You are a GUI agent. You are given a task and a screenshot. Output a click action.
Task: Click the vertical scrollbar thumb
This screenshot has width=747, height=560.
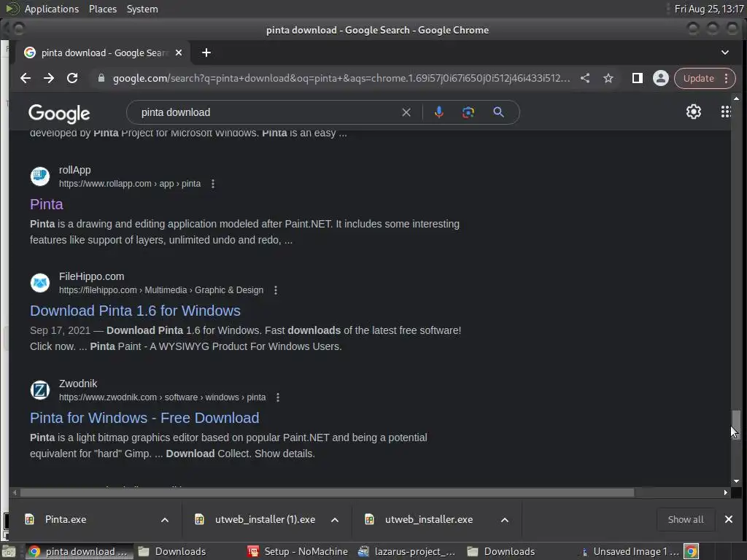pyautogui.click(x=736, y=425)
